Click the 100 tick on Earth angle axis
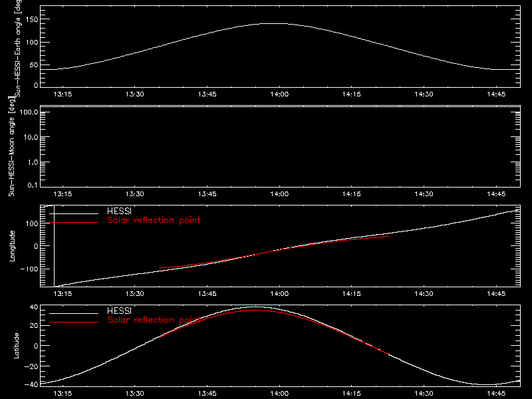Image resolution: width=532 pixels, height=399 pixels. point(32,43)
